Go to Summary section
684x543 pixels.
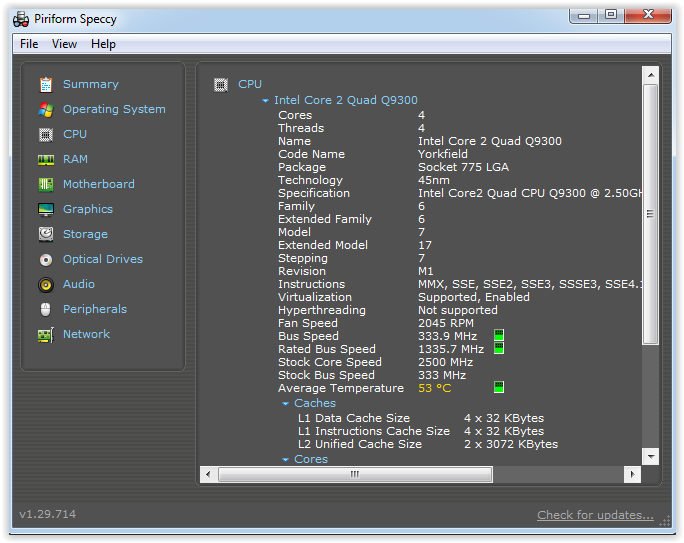[x=91, y=84]
